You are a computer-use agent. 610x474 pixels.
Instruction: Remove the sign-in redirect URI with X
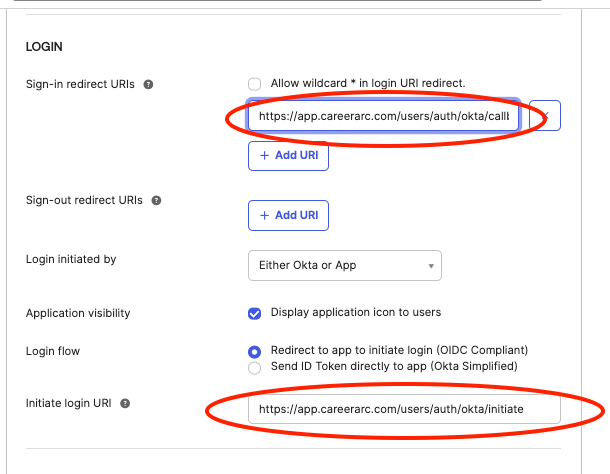tap(545, 116)
